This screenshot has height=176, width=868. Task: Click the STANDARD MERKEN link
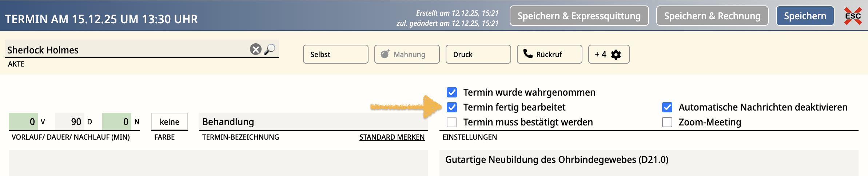click(392, 137)
